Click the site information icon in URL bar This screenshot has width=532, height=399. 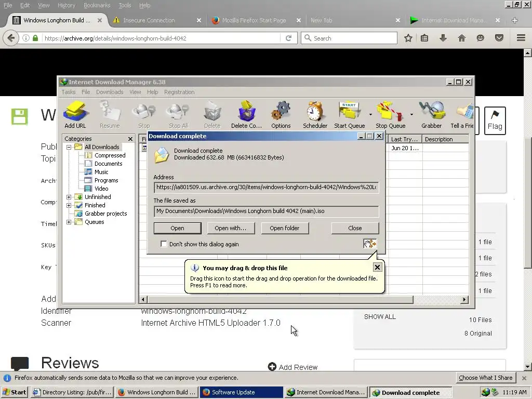[26, 38]
